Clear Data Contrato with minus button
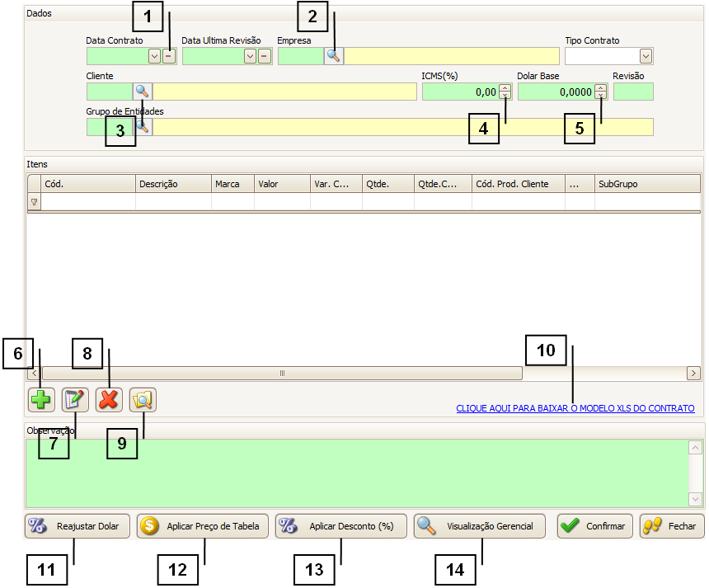709x588 pixels. point(168,56)
